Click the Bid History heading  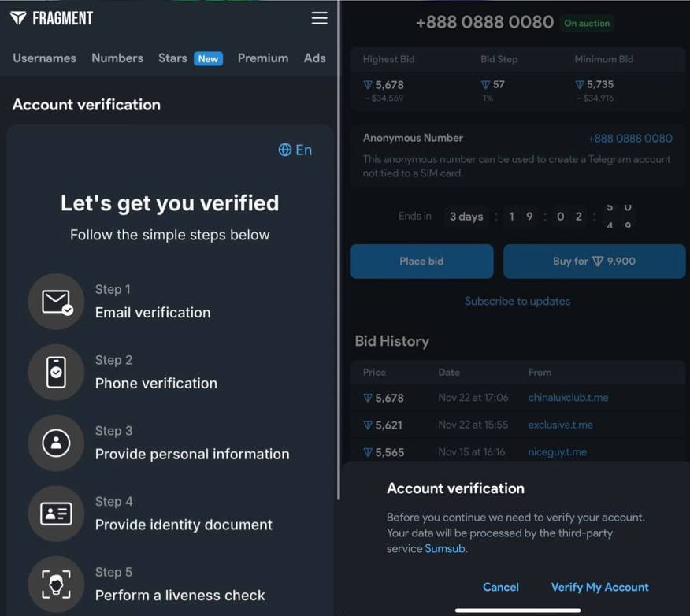point(391,341)
